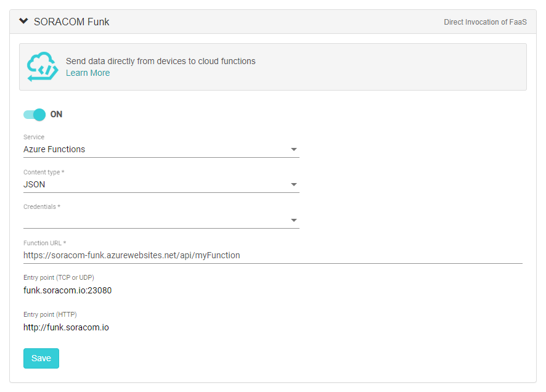Click the cloud functions icon in the banner
546x392 pixels.
coord(42,65)
